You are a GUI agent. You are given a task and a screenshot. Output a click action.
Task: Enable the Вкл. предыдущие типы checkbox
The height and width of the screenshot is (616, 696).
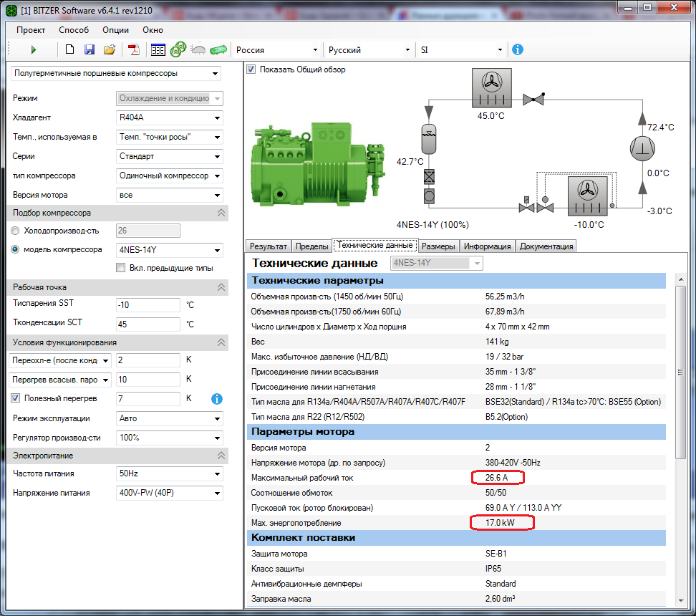pyautogui.click(x=121, y=268)
